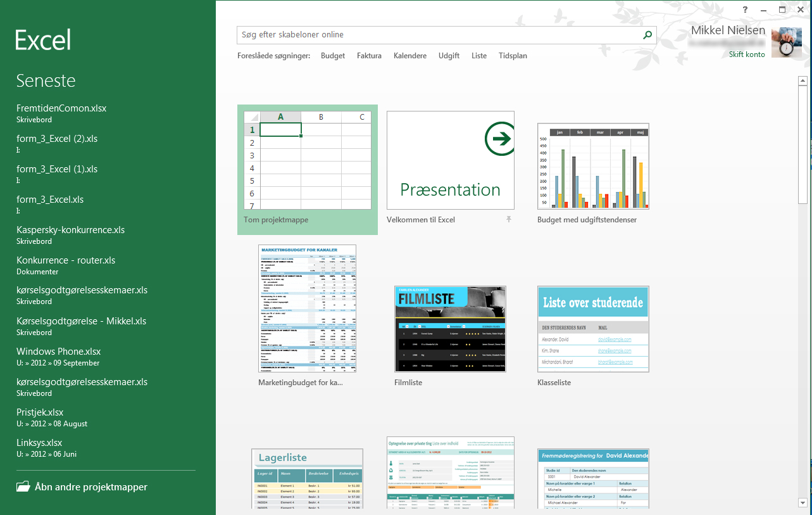Viewport: 812px width, 515px height.
Task: Pick the Lagerliste template thumbnail
Action: [308, 479]
